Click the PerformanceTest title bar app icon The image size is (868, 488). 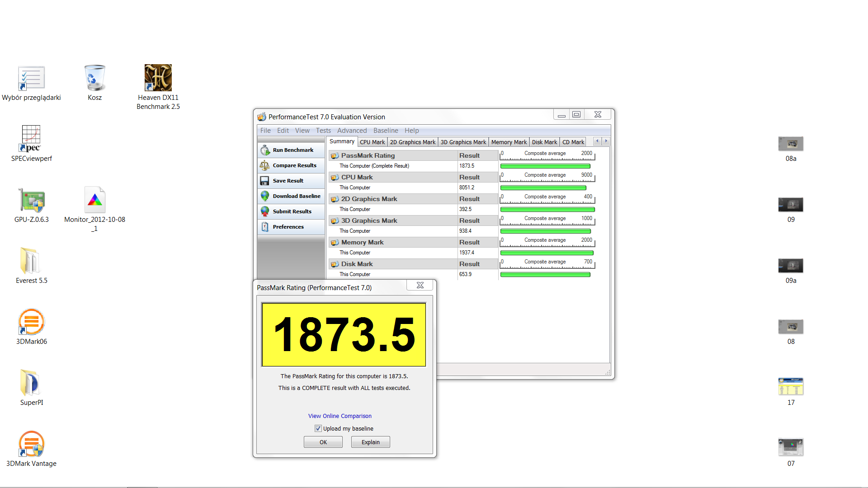[262, 117]
